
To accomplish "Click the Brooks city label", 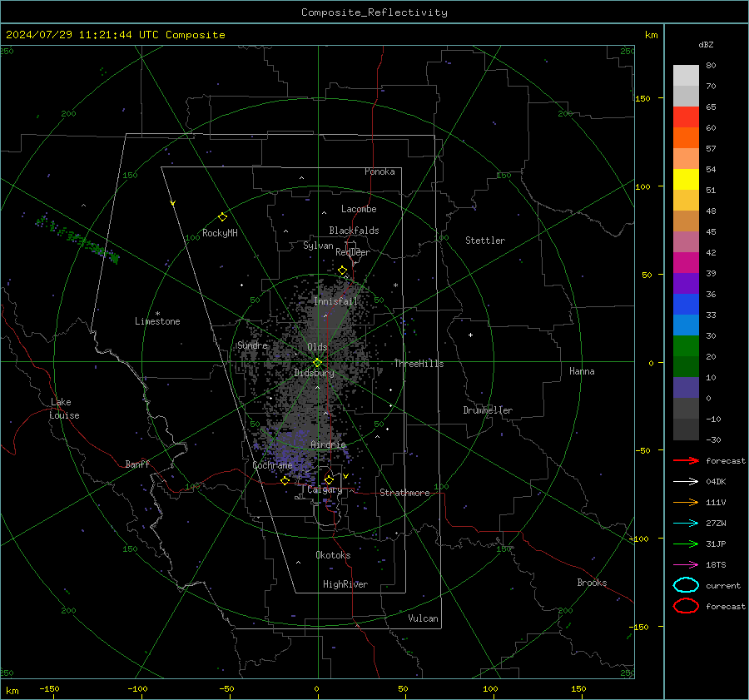I will pyautogui.click(x=592, y=583).
